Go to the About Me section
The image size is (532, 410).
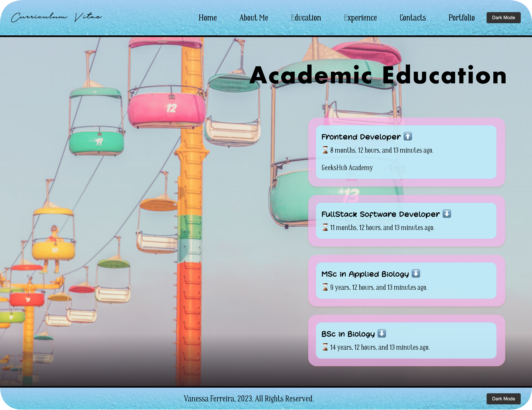point(254,18)
